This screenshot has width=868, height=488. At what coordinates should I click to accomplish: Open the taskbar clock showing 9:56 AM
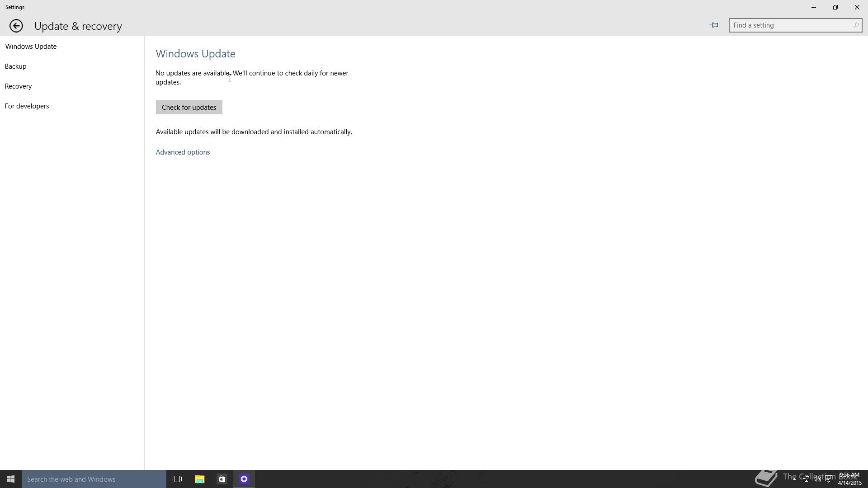point(849,479)
